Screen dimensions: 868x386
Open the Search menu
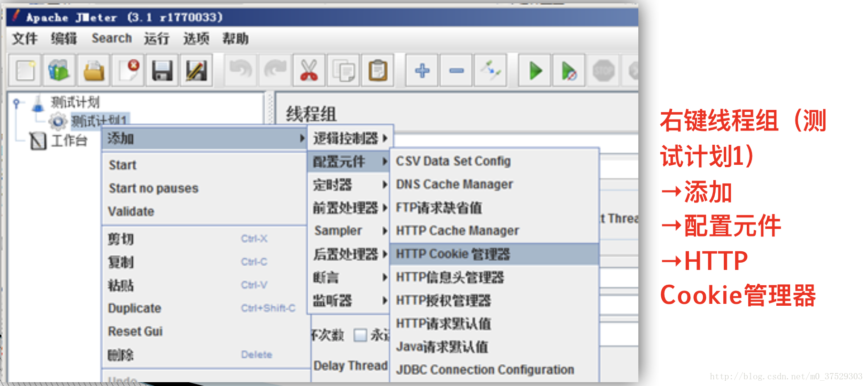coord(112,38)
